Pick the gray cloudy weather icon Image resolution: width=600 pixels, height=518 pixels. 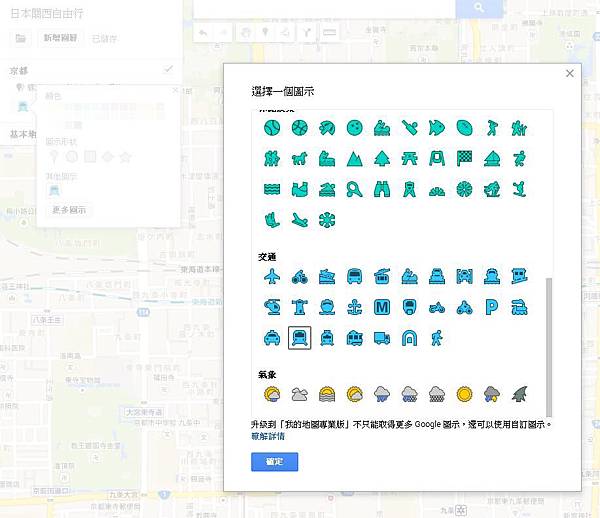tap(300, 394)
